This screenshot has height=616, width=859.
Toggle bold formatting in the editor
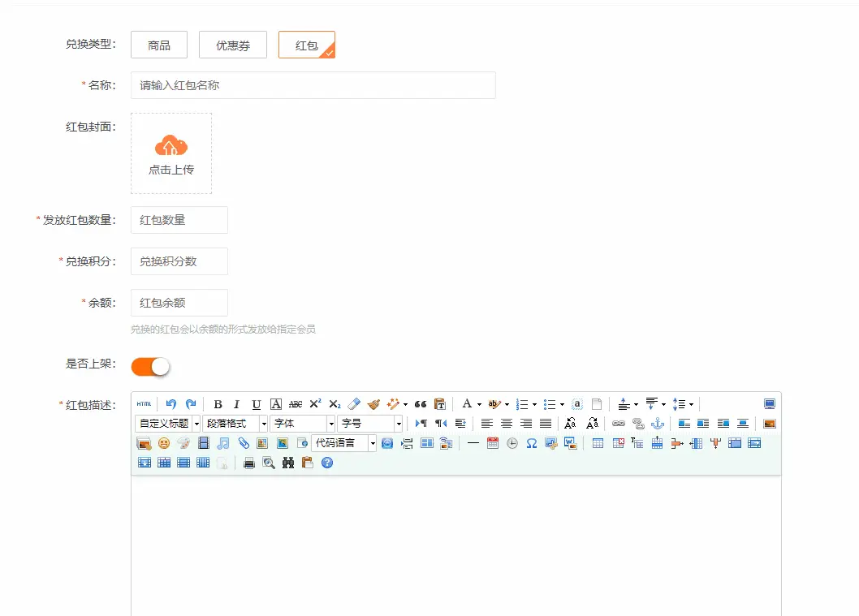coord(218,404)
